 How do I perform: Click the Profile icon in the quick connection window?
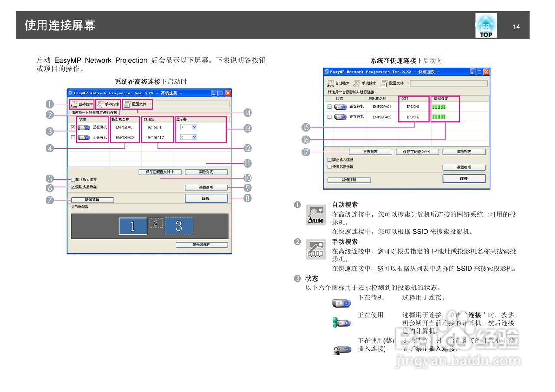click(385, 83)
